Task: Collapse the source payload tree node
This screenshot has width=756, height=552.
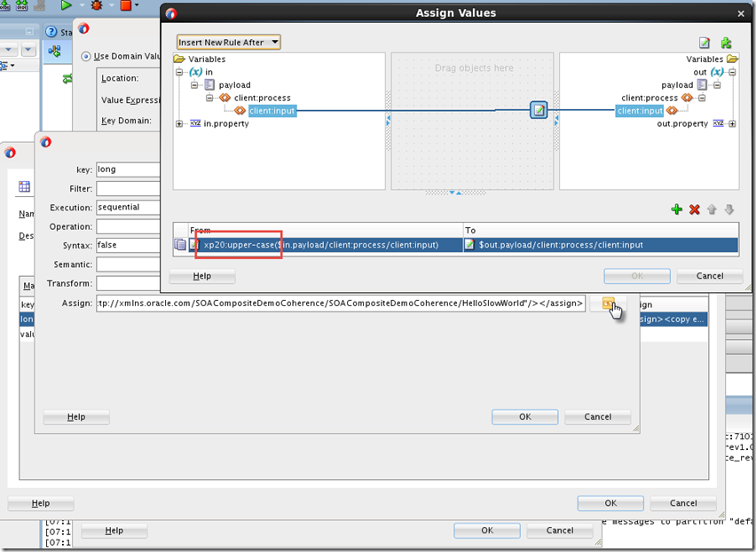Action: point(194,85)
